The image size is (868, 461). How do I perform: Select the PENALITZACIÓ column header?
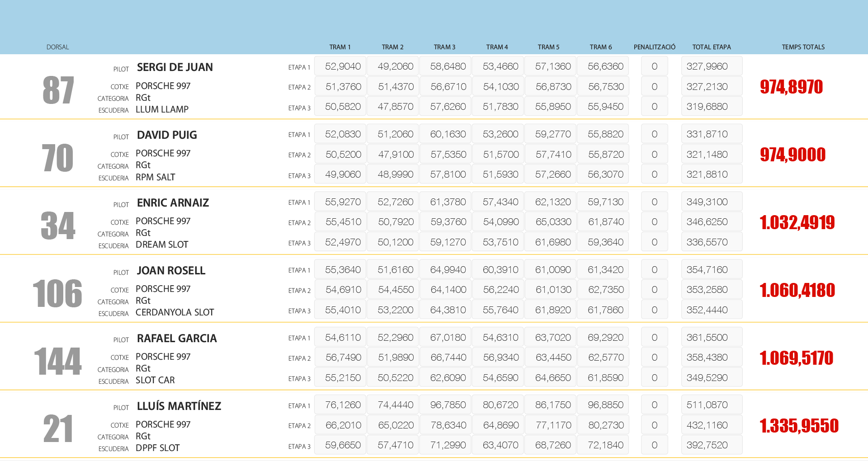(654, 47)
